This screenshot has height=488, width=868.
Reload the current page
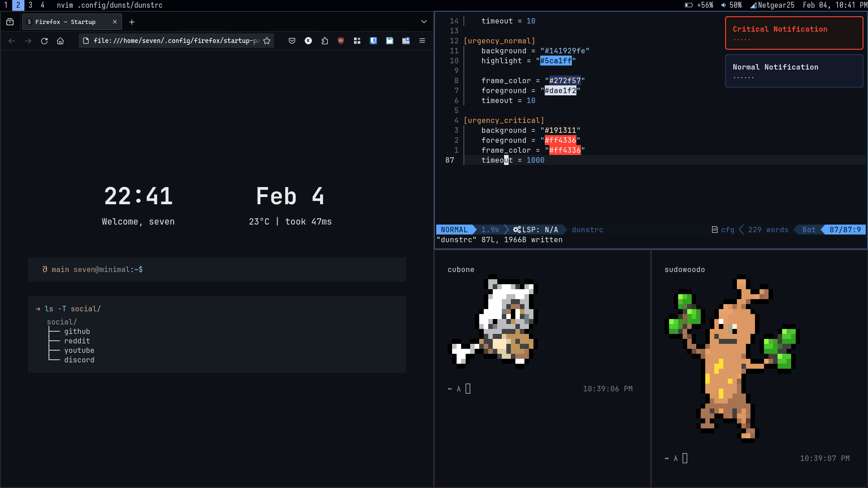[x=44, y=41]
